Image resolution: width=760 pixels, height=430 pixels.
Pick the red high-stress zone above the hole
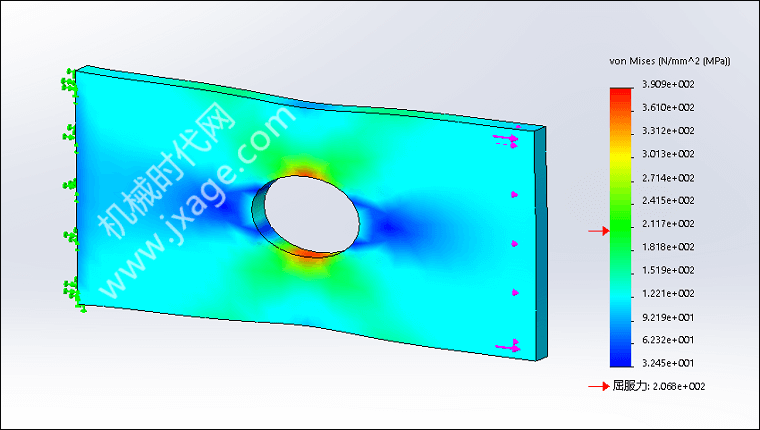303,171
